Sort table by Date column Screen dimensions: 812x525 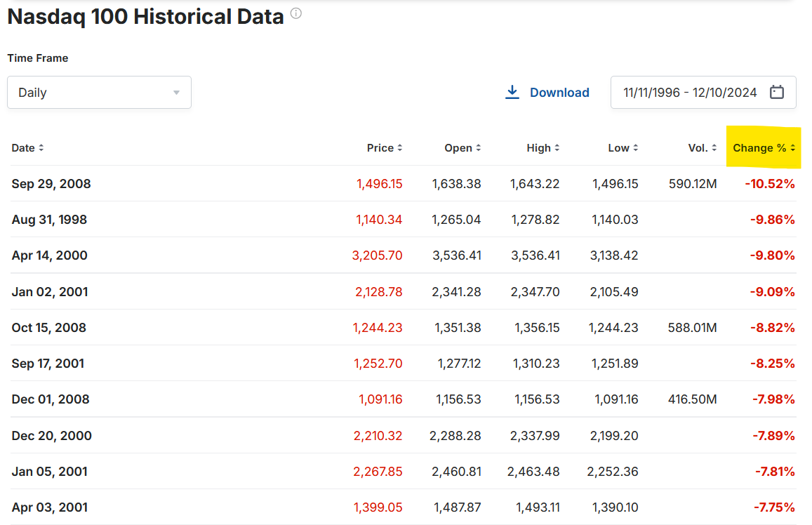(x=27, y=148)
